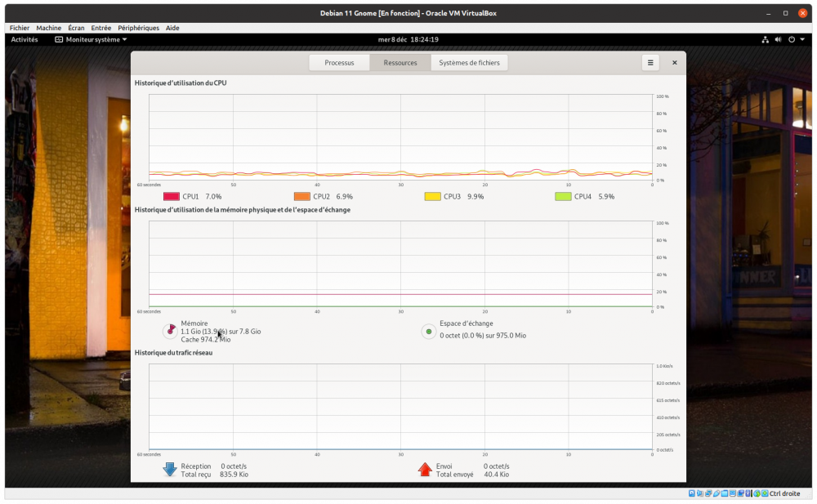
Task: Click the network icon in GNOME top bar
Action: pyautogui.click(x=765, y=39)
